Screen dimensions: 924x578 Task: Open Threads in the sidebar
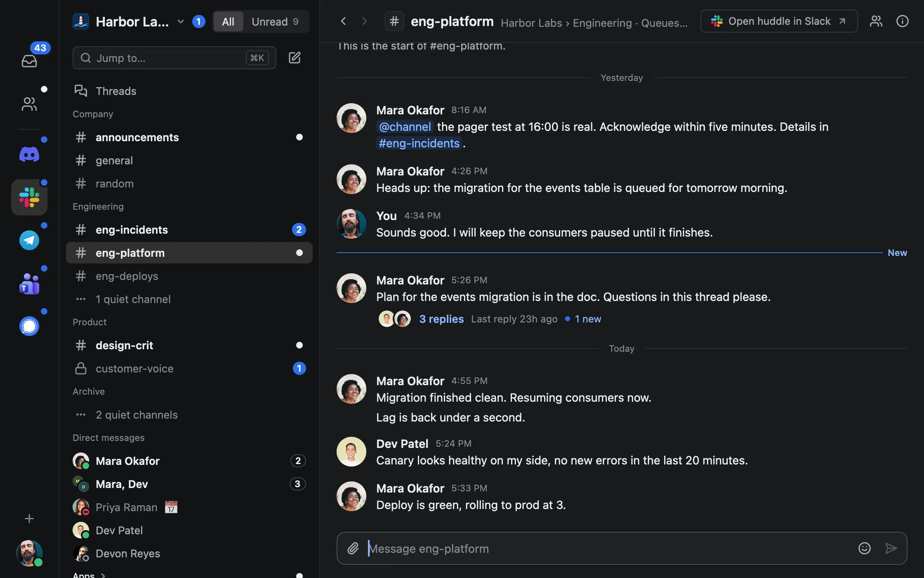point(190,91)
